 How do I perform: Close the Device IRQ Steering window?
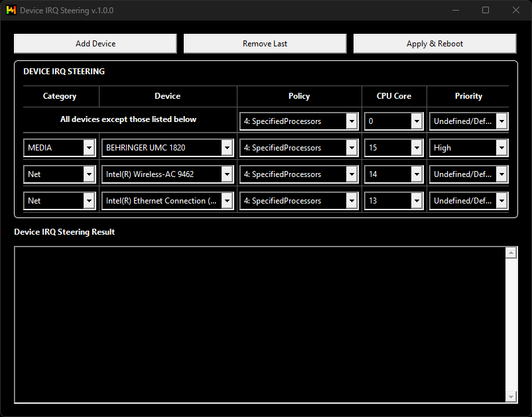515,10
